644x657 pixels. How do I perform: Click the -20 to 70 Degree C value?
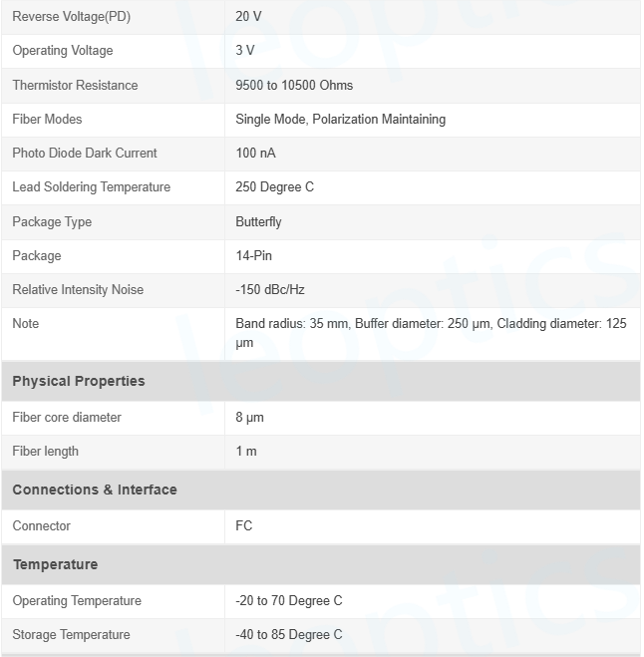[x=289, y=600]
